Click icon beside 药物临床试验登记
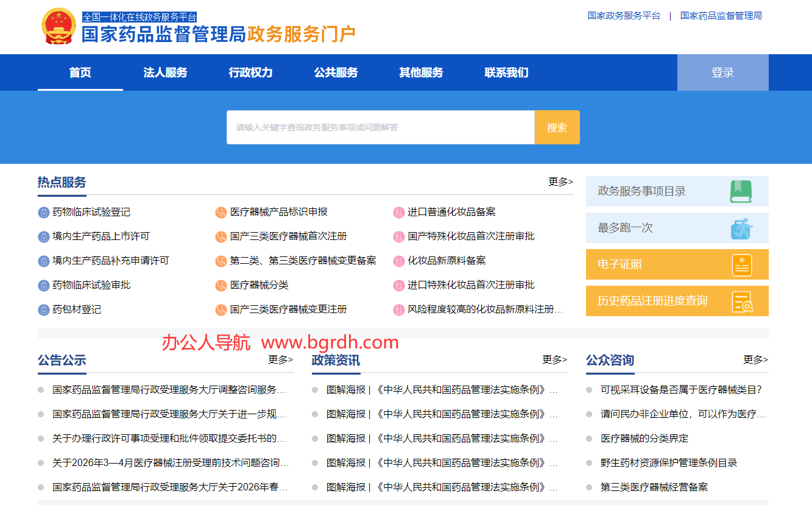 click(x=43, y=213)
